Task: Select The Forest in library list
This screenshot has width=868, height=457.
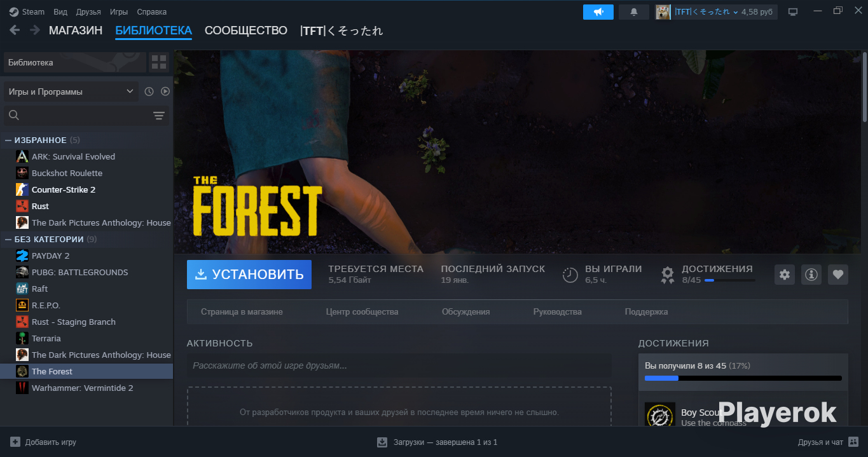Action: point(87,371)
